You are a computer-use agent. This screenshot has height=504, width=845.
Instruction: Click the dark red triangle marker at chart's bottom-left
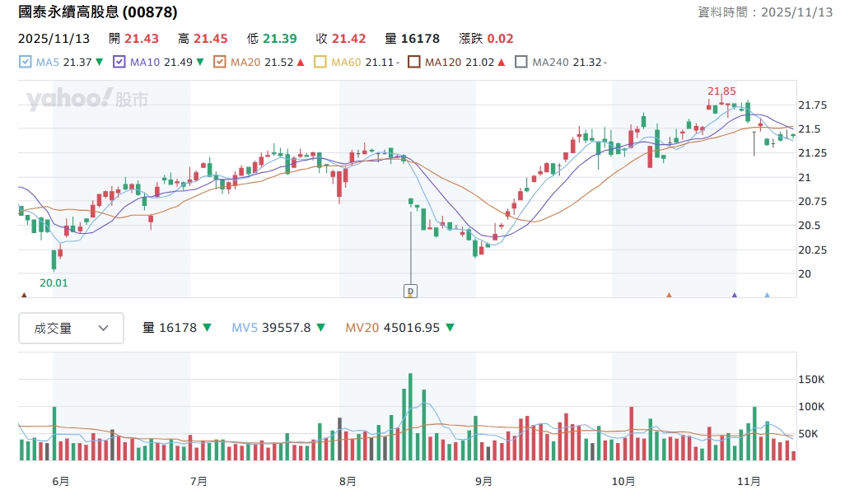(x=24, y=295)
